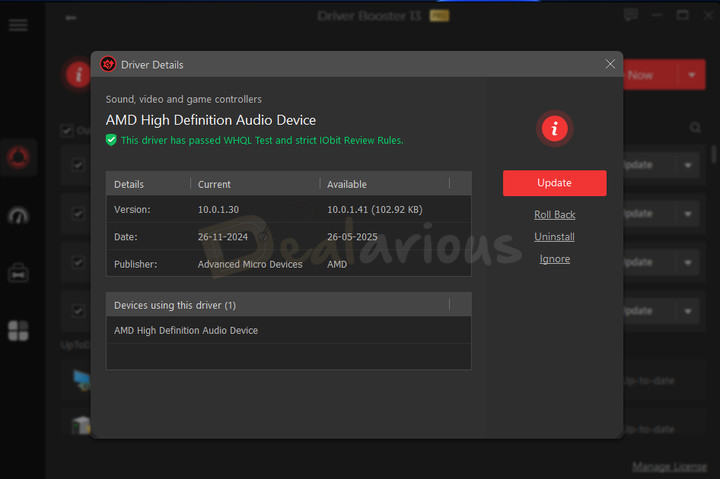720x479 pixels.
Task: Open the hamburger menu in the sidebar
Action: (x=18, y=25)
